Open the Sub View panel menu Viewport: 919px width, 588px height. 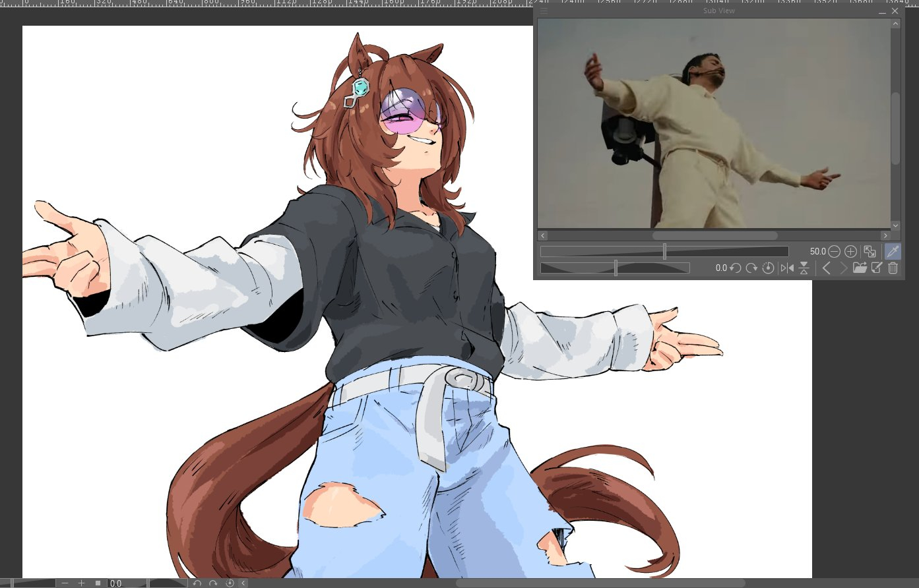(x=544, y=11)
